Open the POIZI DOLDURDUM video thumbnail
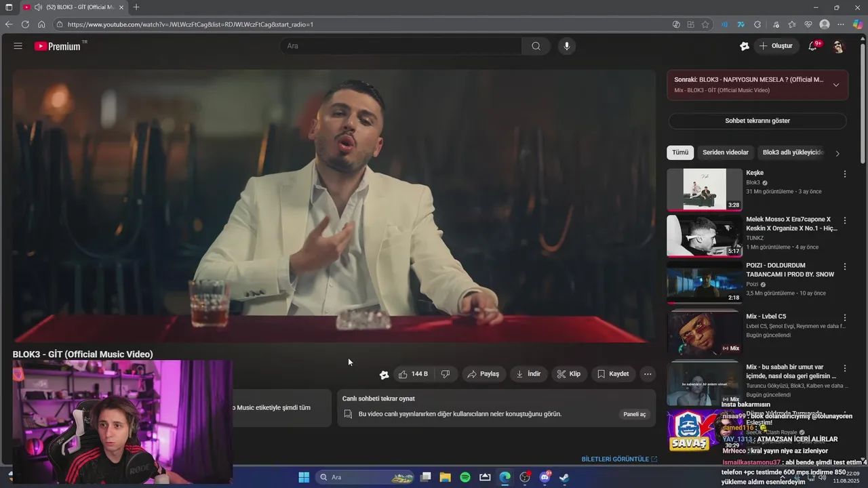Screen dimensions: 868x488 tap(705, 282)
